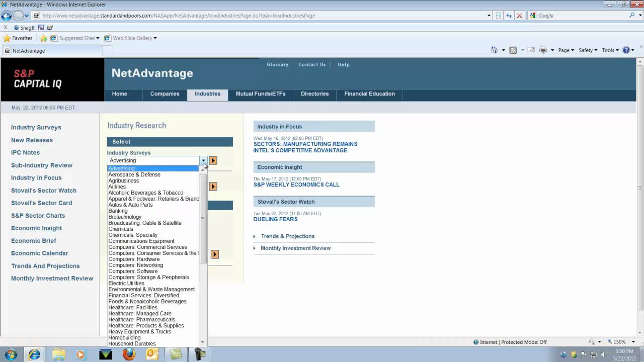Open Outlook from the taskbar
The height and width of the screenshot is (362, 644).
tap(152, 354)
